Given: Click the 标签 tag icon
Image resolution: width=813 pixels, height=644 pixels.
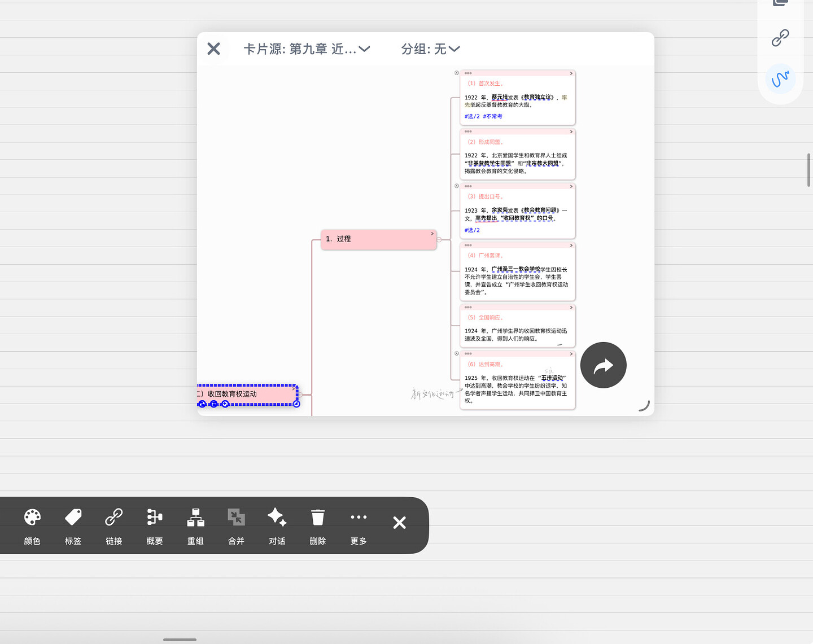Looking at the screenshot, I should (x=73, y=525).
